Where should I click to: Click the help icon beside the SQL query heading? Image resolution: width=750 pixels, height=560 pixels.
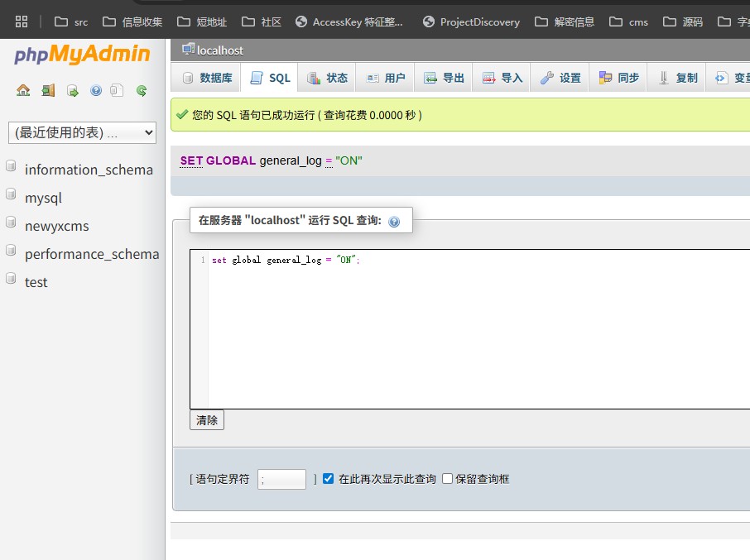[x=394, y=222]
